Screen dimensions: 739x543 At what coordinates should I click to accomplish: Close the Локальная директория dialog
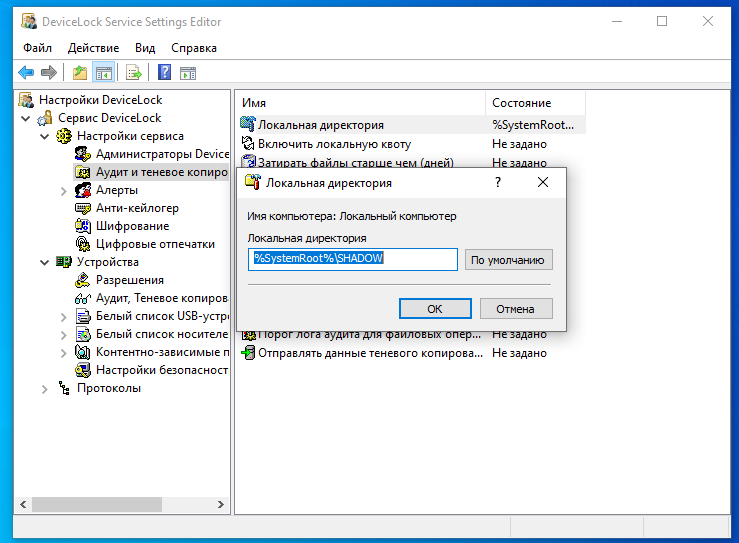point(543,182)
